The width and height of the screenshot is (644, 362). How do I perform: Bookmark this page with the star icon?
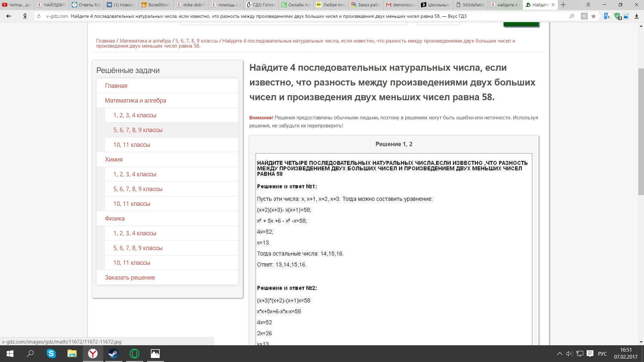click(593, 16)
